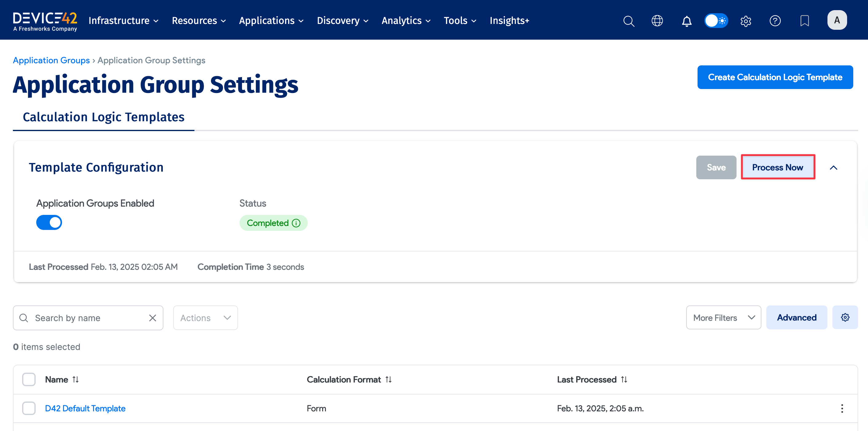Click the info icon on Completed status
Image resolution: width=868 pixels, height=431 pixels.
(296, 223)
